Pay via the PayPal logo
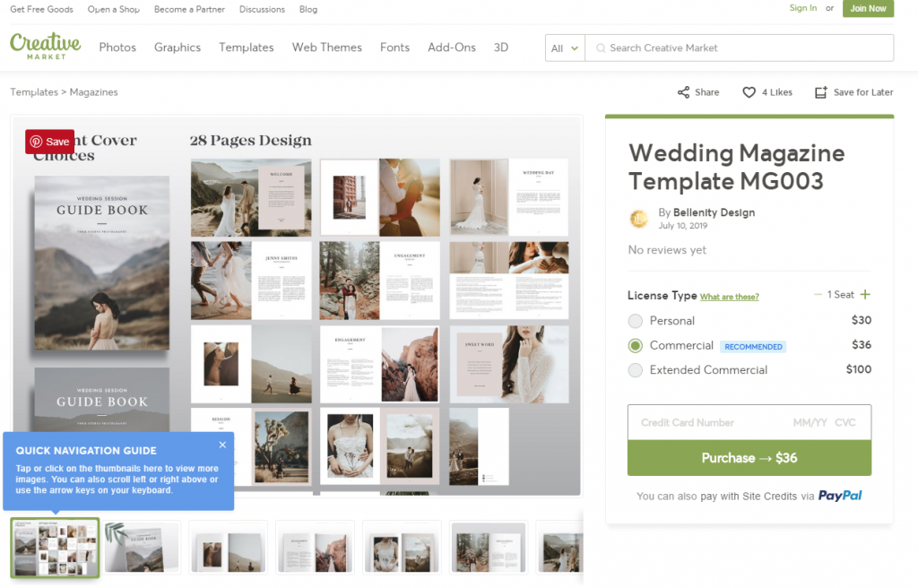Screen dimensions: 918x588 pyautogui.click(x=840, y=494)
